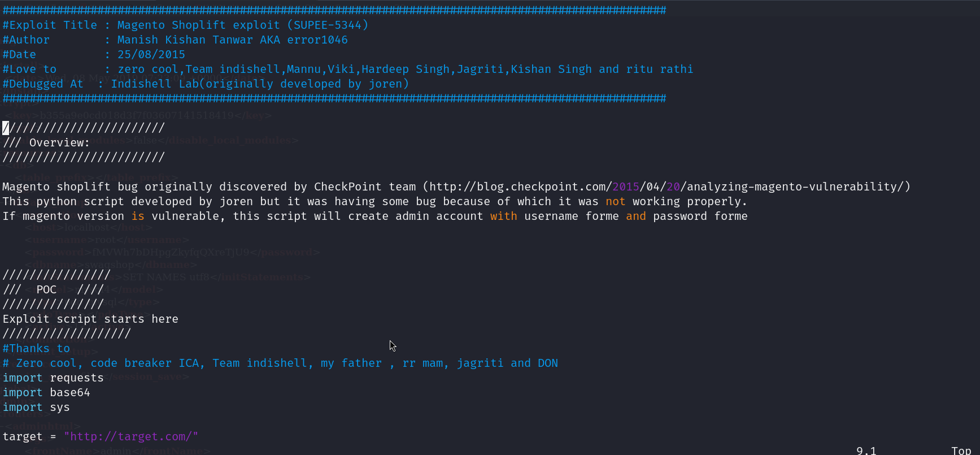The width and height of the screenshot is (980, 455).
Task: Click the 'Exploit script starts here' line
Action: tap(90, 319)
